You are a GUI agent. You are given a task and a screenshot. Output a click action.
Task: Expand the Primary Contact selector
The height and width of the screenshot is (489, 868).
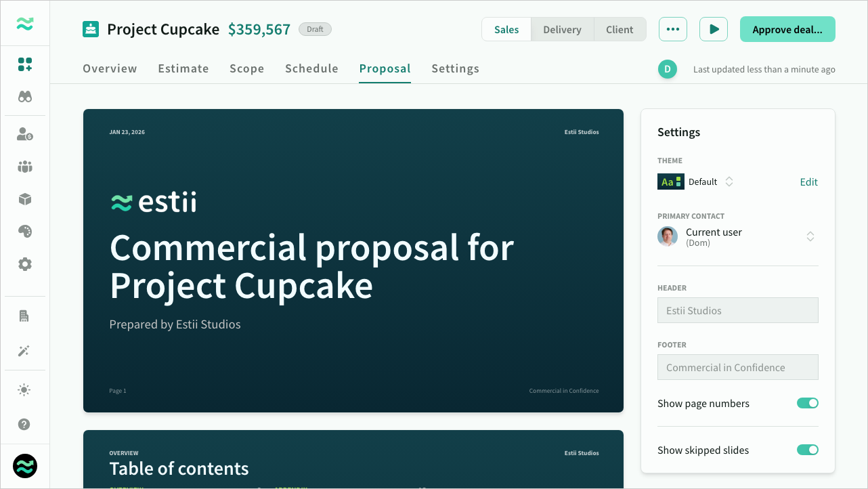point(810,236)
